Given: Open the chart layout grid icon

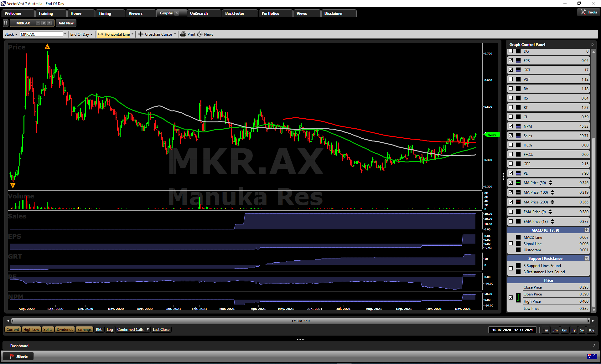Looking at the screenshot, I should [x=6, y=23].
